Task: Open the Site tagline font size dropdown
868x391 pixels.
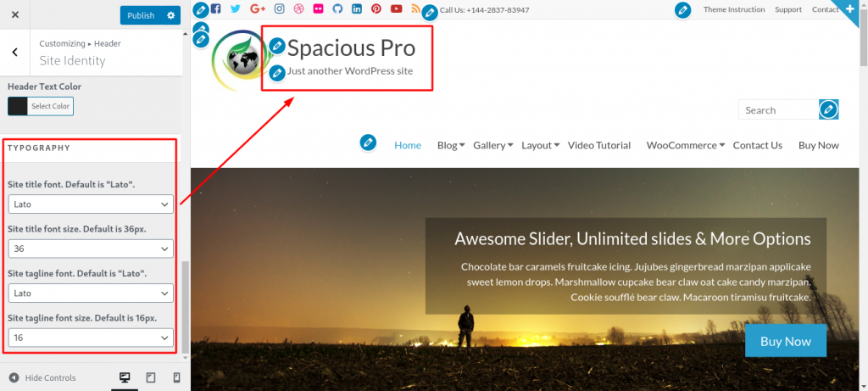Action: click(x=91, y=338)
